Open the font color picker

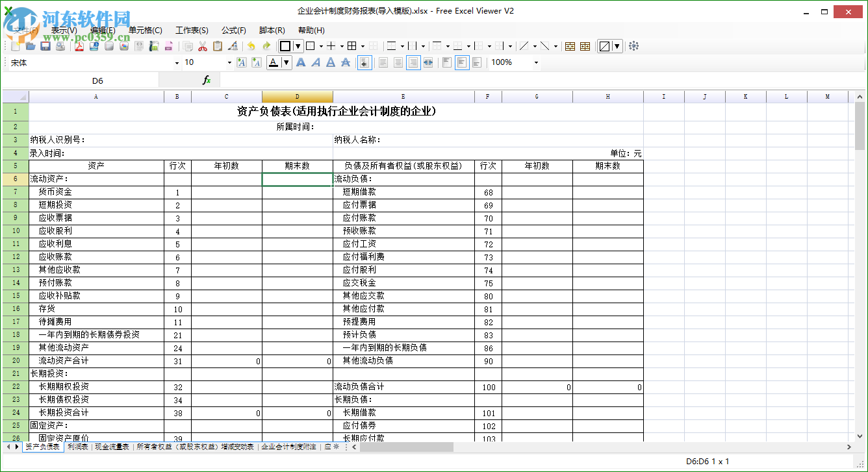click(x=286, y=62)
